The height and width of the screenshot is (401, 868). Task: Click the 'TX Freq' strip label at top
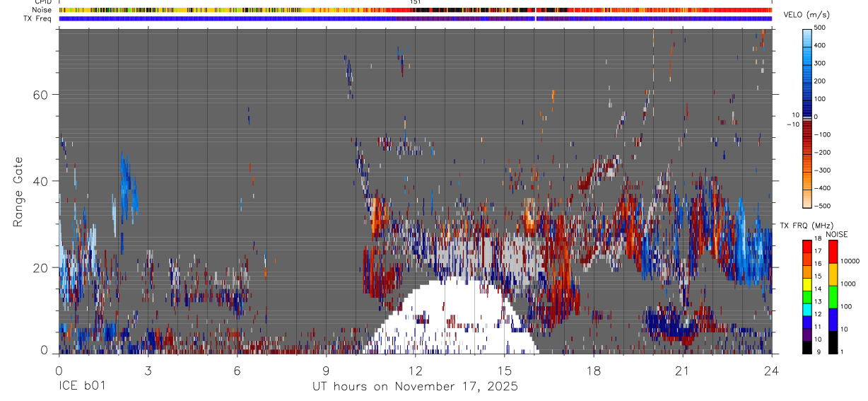coord(38,18)
